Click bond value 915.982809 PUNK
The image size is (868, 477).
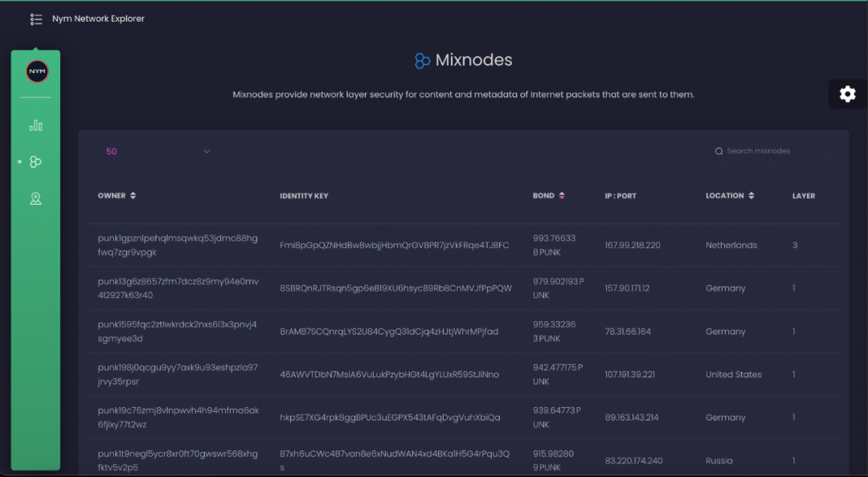[554, 460]
